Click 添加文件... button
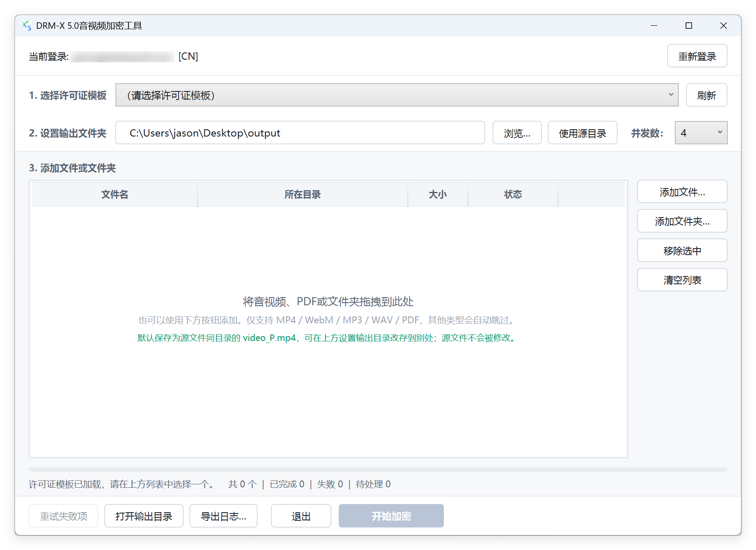This screenshot has height=550, width=756. tap(682, 191)
